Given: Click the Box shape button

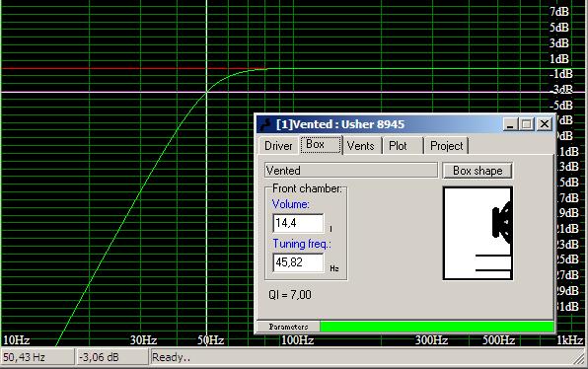Looking at the screenshot, I should (x=478, y=171).
